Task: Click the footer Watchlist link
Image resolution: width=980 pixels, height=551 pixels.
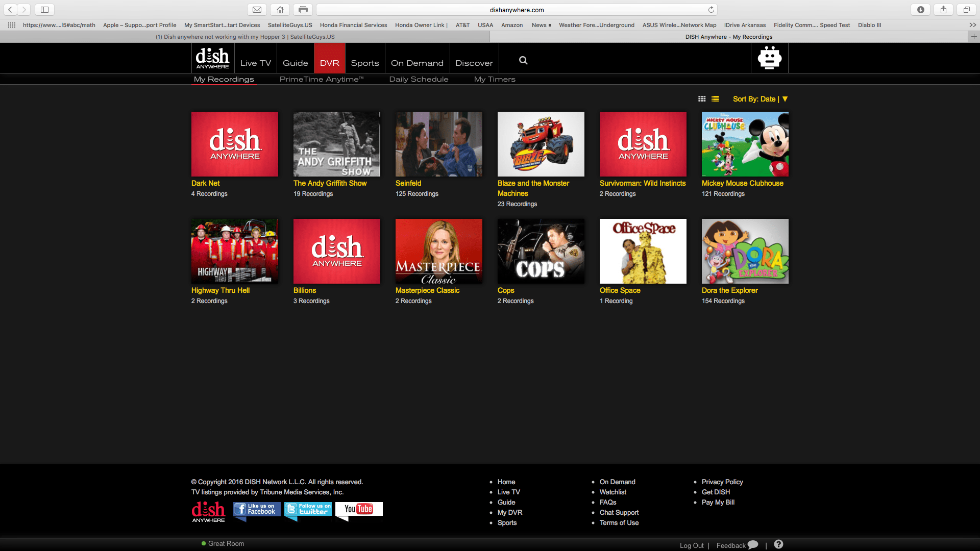Action: (612, 492)
